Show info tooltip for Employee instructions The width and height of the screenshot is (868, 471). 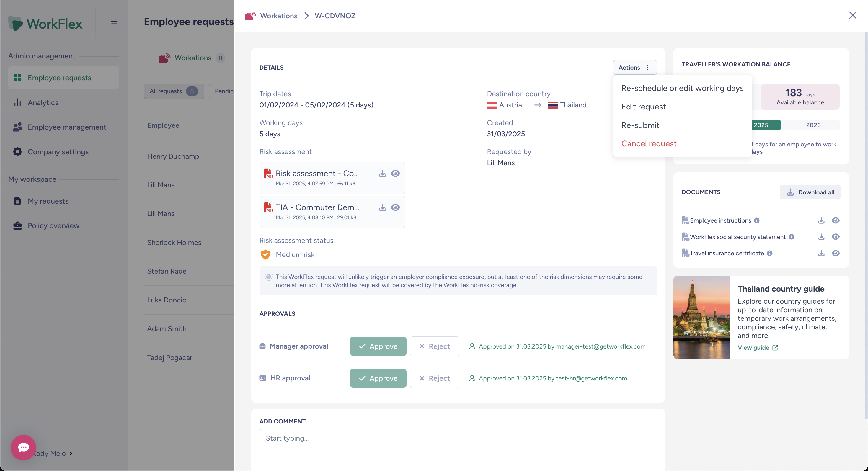pyautogui.click(x=756, y=220)
